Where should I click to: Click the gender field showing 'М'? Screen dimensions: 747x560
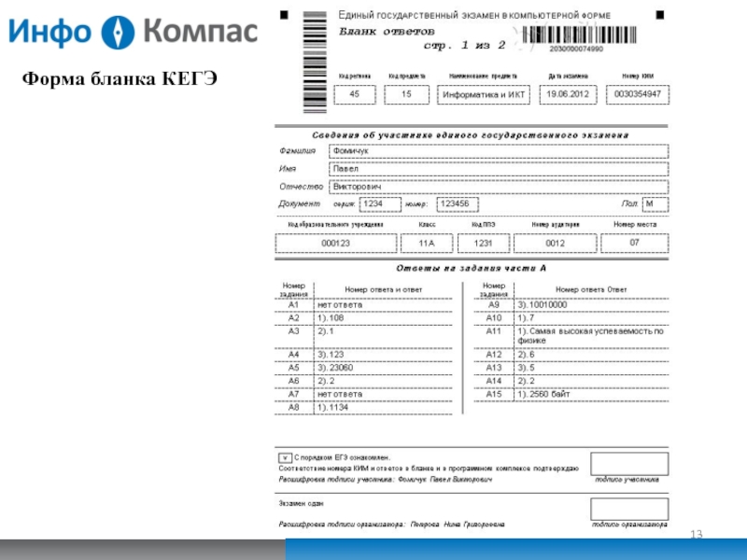pyautogui.click(x=655, y=204)
